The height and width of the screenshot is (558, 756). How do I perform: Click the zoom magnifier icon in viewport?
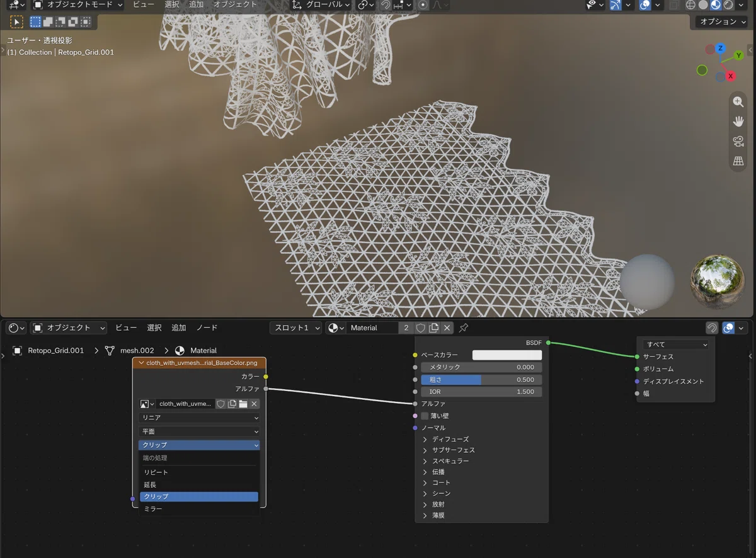[738, 102]
